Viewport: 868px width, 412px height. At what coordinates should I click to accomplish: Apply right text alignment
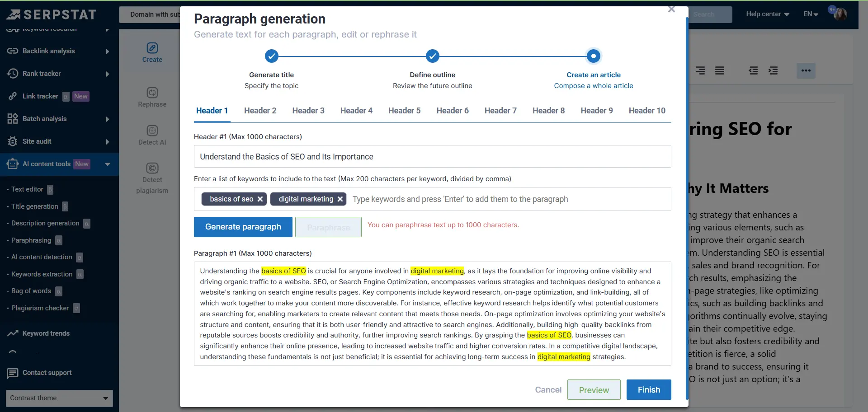(x=700, y=70)
